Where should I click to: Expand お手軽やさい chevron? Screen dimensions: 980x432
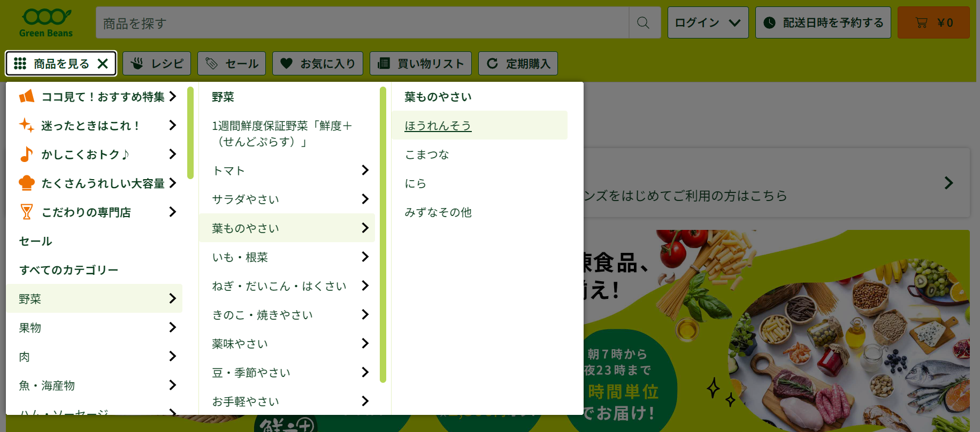pos(365,401)
